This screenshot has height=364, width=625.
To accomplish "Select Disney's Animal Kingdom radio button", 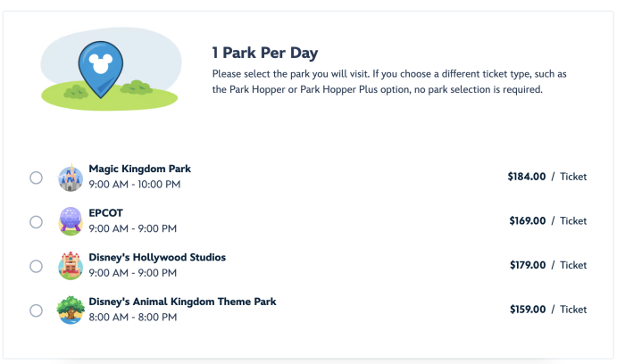I will point(37,310).
